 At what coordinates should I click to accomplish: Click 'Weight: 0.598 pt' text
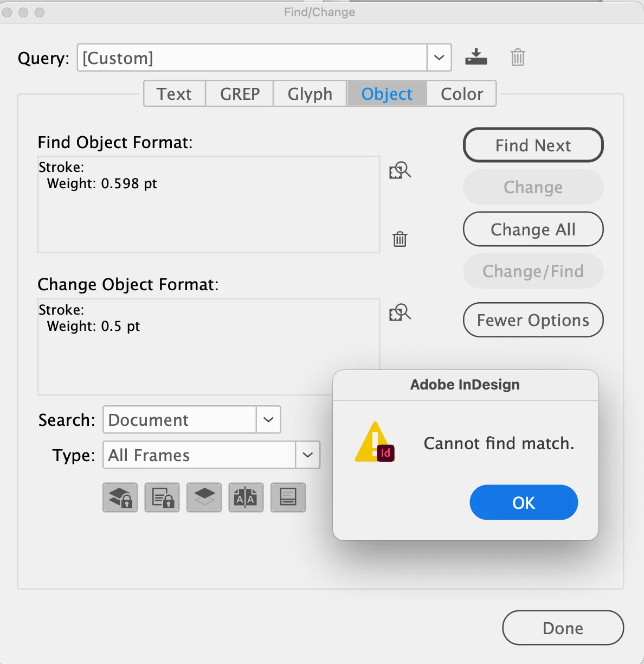tap(102, 183)
